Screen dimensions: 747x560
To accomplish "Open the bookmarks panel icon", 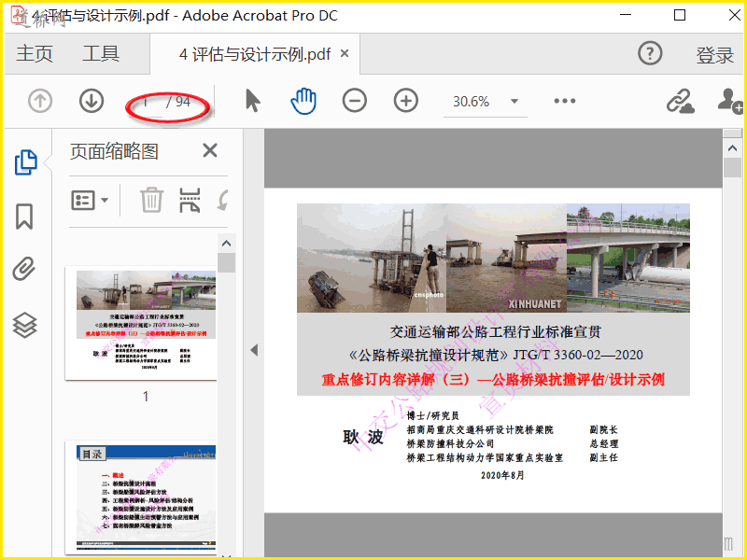I will point(24,217).
